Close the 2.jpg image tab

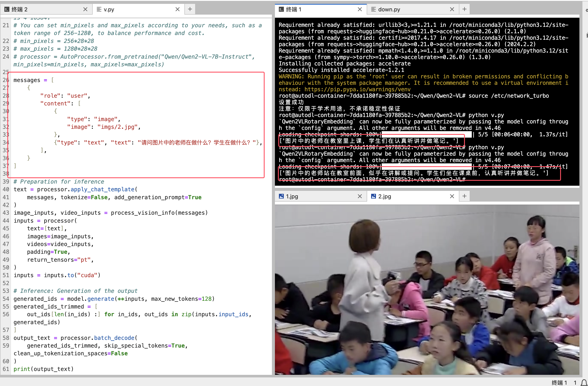point(452,196)
